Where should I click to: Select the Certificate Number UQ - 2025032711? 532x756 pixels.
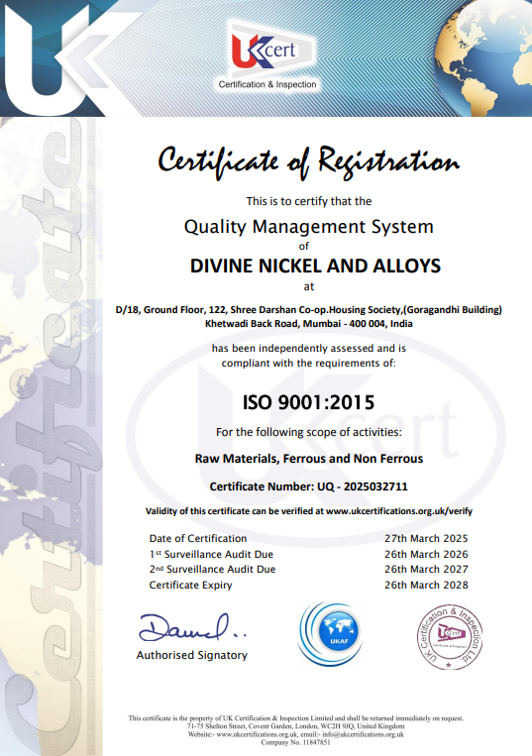pos(308,486)
